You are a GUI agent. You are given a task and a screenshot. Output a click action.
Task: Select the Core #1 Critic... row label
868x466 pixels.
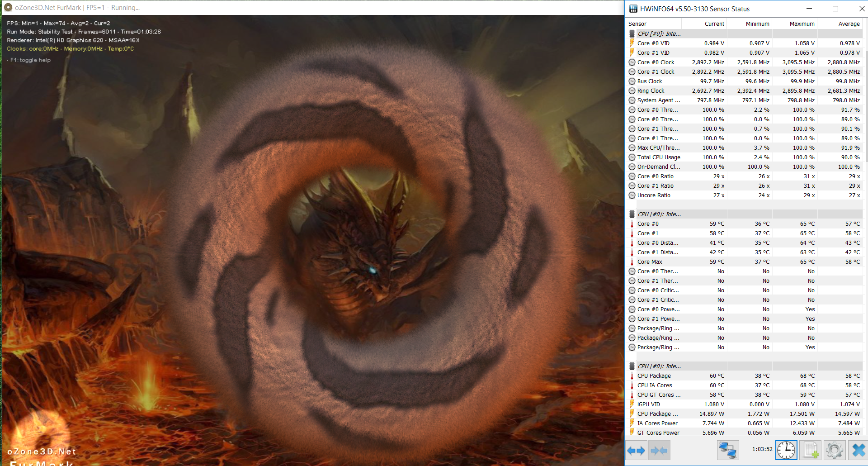(x=658, y=300)
